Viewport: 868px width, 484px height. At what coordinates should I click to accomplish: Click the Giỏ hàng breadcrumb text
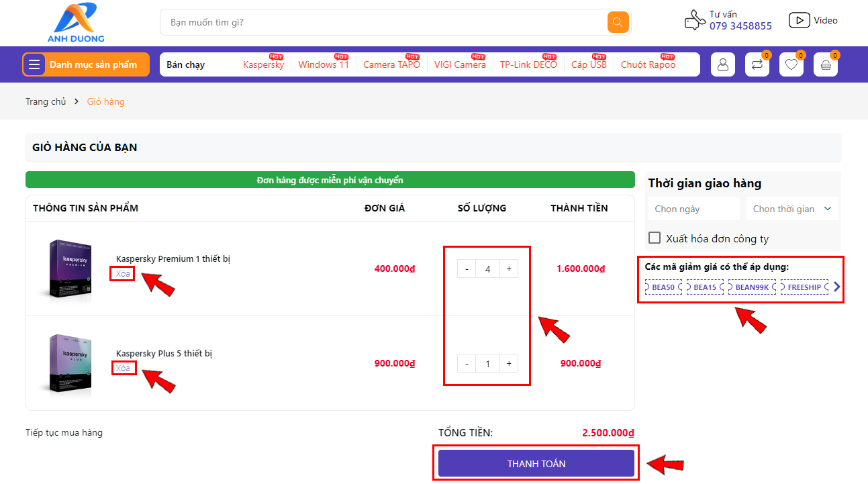[106, 101]
